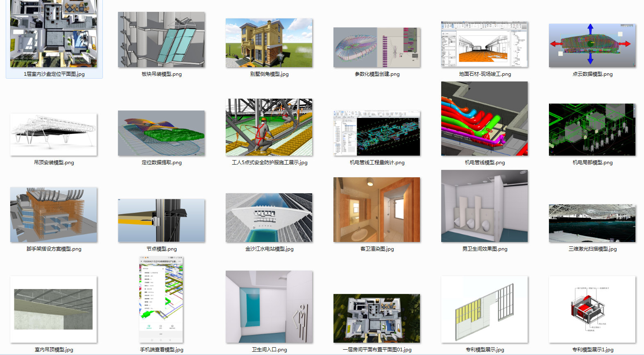Click the 男卫生间效果图.png thumbnail

tap(484, 206)
